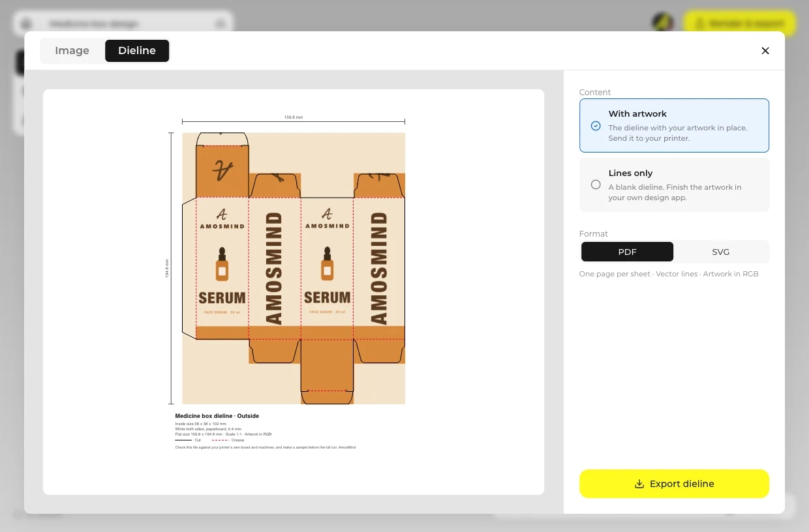Switch to the Image tab
This screenshot has width=809, height=532.
pyautogui.click(x=72, y=51)
